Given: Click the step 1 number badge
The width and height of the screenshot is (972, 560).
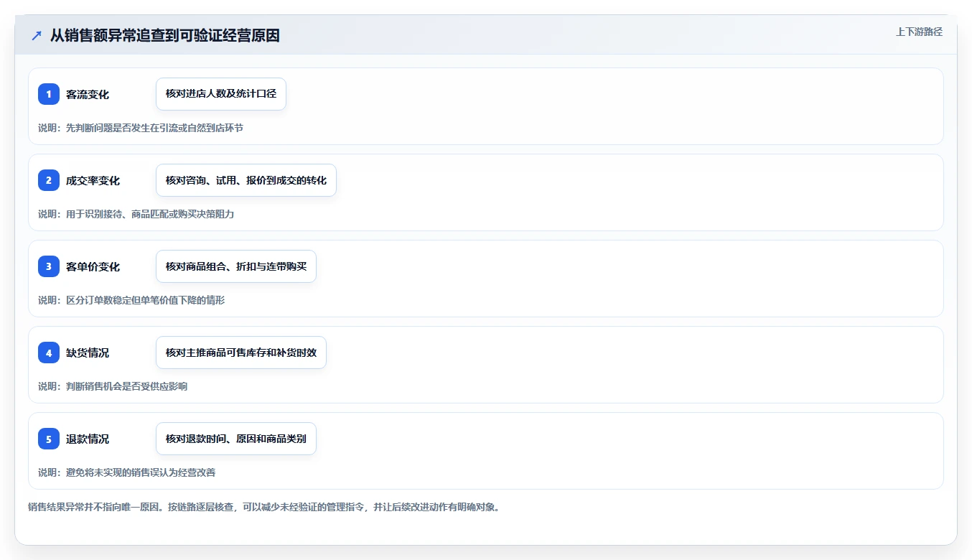Looking at the screenshot, I should tap(49, 94).
